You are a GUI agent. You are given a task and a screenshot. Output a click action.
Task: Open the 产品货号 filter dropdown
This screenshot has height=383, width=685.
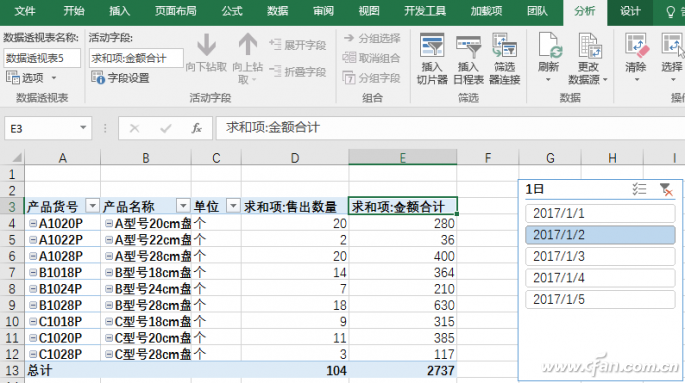click(92, 206)
